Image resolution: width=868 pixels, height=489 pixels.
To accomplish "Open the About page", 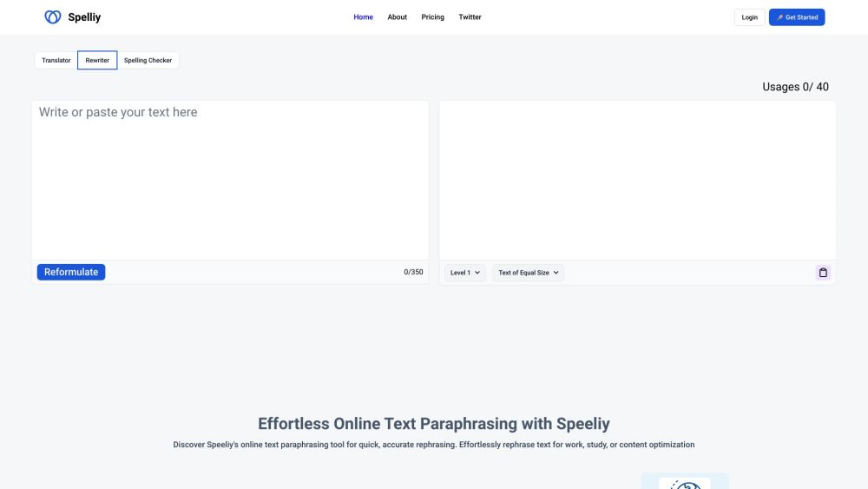I will [397, 17].
